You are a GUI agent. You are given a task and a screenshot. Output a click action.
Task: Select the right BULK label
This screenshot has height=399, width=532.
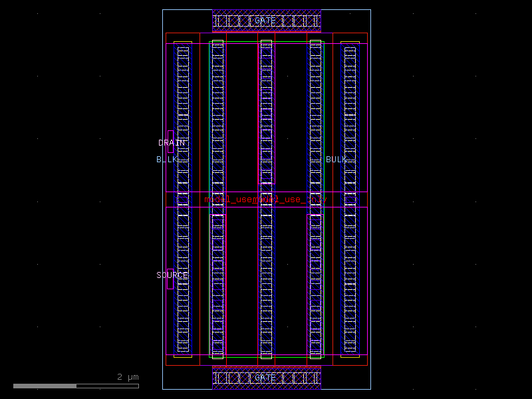336,160
